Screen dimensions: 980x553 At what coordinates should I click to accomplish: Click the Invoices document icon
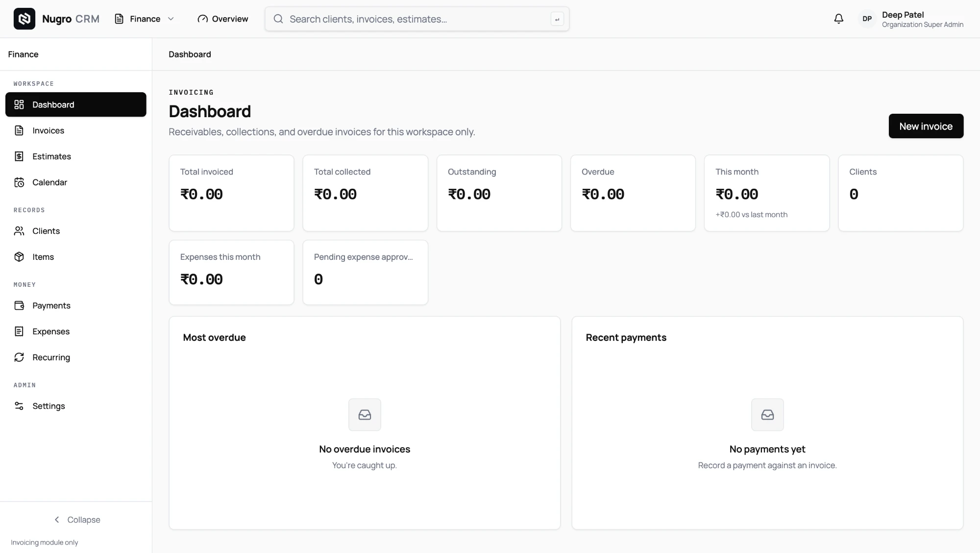19,130
